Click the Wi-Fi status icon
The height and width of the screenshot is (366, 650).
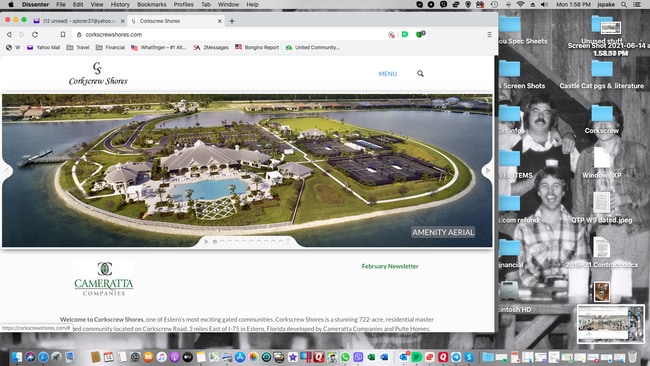tap(520, 5)
